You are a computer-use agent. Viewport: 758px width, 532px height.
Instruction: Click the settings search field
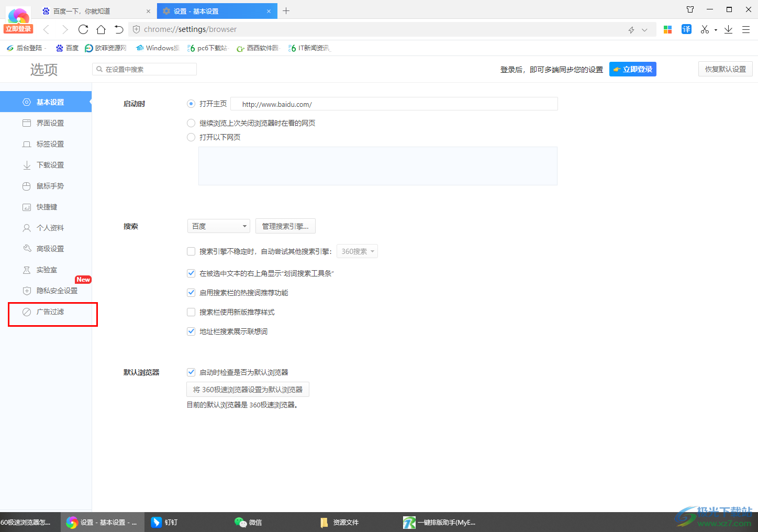[144, 69]
